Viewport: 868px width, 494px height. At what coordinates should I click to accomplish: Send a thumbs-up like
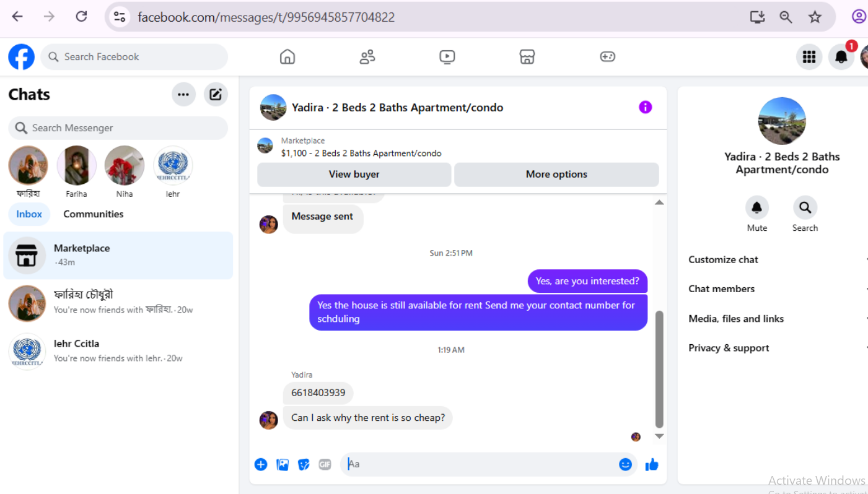tap(652, 464)
